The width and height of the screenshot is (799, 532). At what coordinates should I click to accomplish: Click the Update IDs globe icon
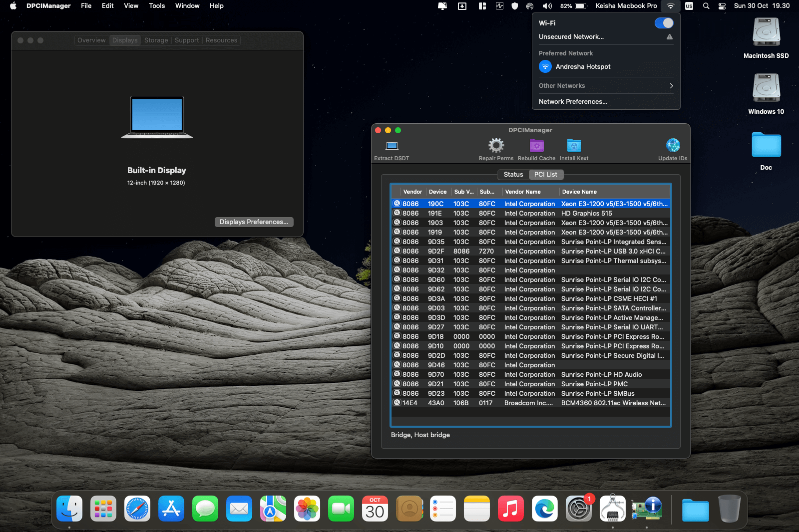pyautogui.click(x=673, y=146)
